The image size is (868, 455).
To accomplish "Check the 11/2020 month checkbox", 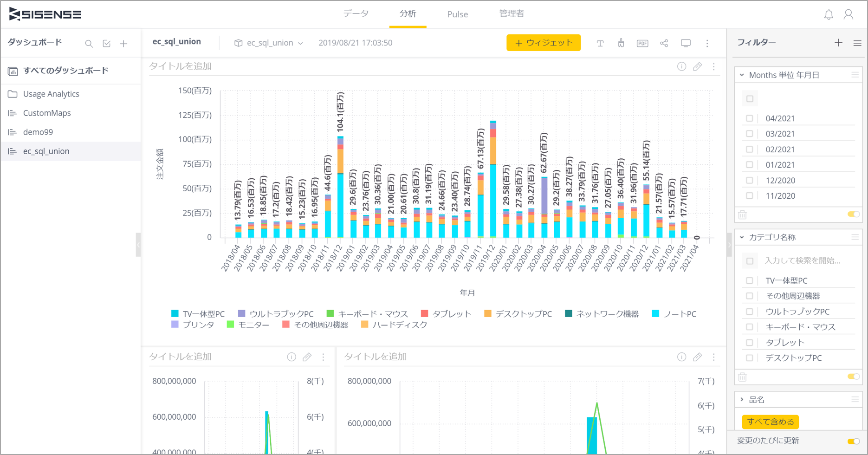I will pos(749,196).
